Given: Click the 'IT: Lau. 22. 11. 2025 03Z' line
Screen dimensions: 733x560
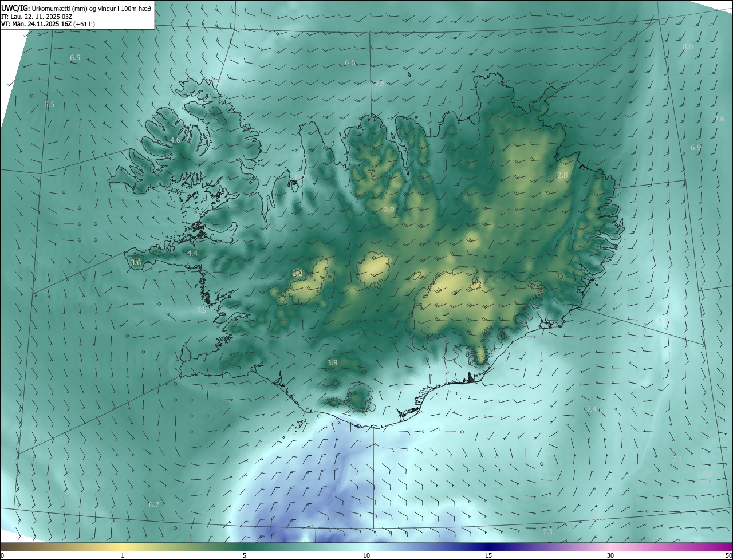Looking at the screenshot, I should [x=37, y=17].
